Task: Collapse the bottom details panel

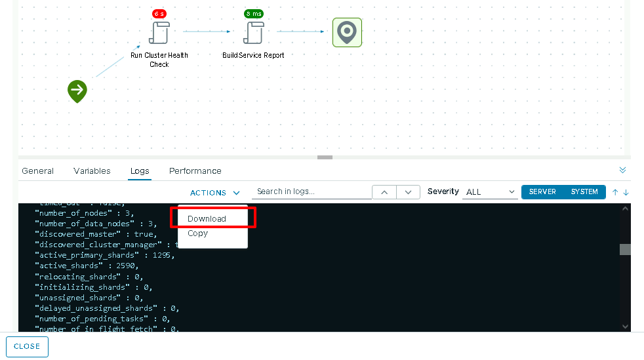Action: (622, 170)
